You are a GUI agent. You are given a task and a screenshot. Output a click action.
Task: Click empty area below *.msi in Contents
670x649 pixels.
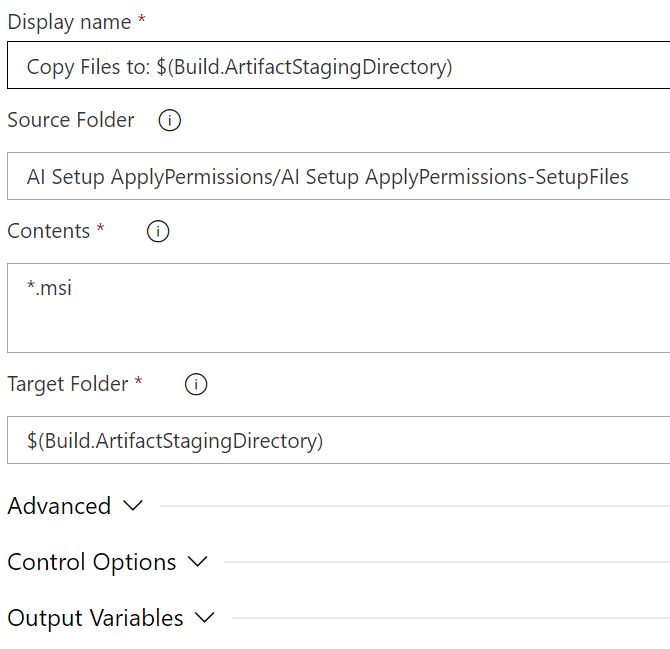pos(338,327)
